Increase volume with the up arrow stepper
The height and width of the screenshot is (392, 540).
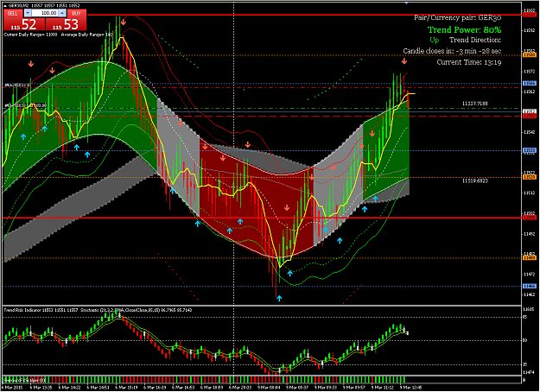tap(62, 13)
